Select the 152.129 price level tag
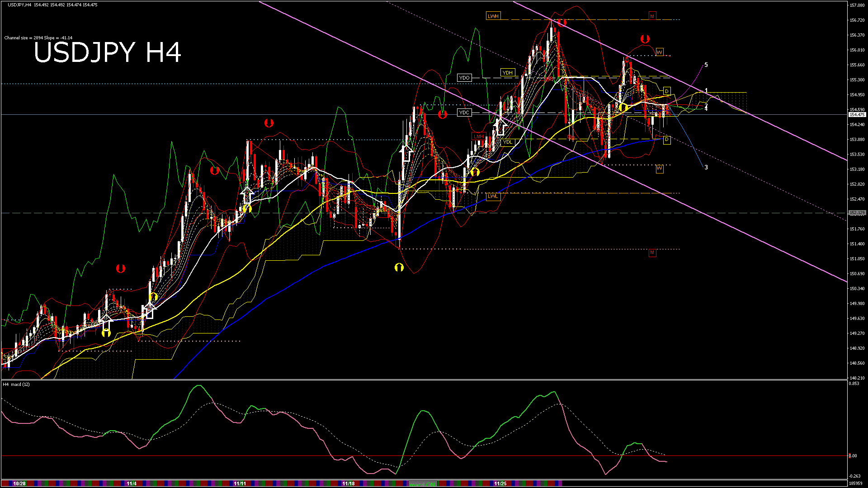Screen dimensions: 868x488 (857, 213)
